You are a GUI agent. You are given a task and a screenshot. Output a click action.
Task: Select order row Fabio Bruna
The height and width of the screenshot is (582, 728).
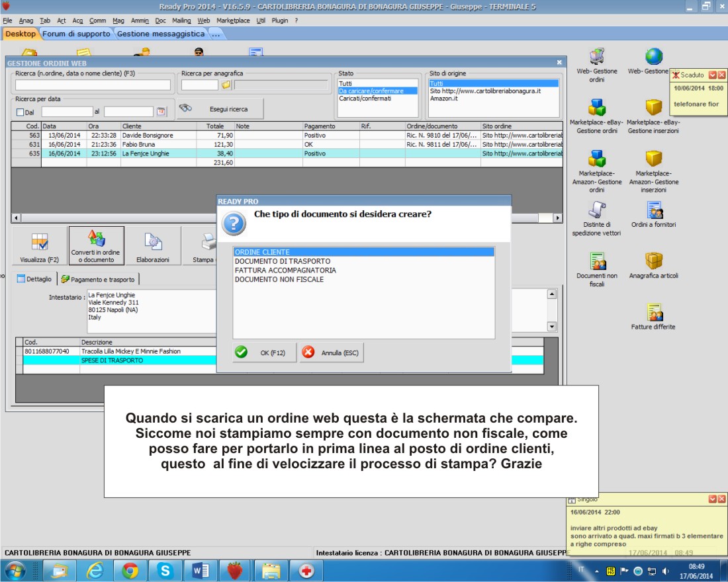(x=287, y=144)
